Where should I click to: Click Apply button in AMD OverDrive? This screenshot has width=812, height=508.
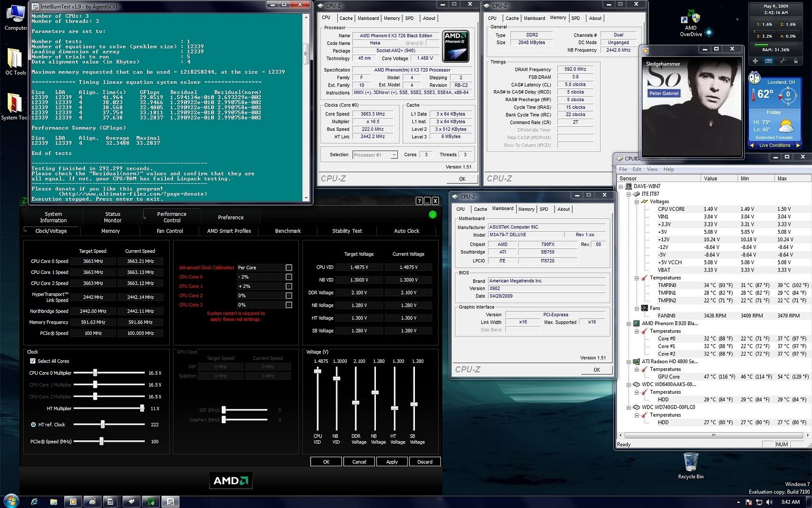(392, 462)
